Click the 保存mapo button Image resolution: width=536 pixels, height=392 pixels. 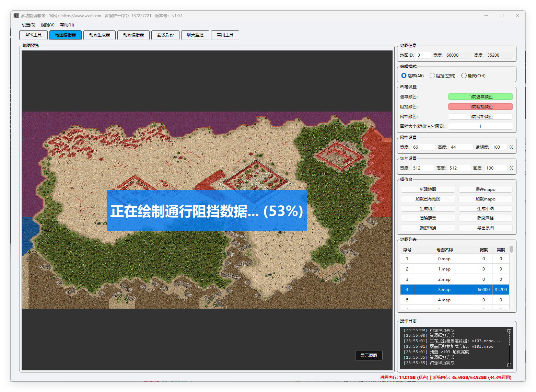click(x=485, y=189)
